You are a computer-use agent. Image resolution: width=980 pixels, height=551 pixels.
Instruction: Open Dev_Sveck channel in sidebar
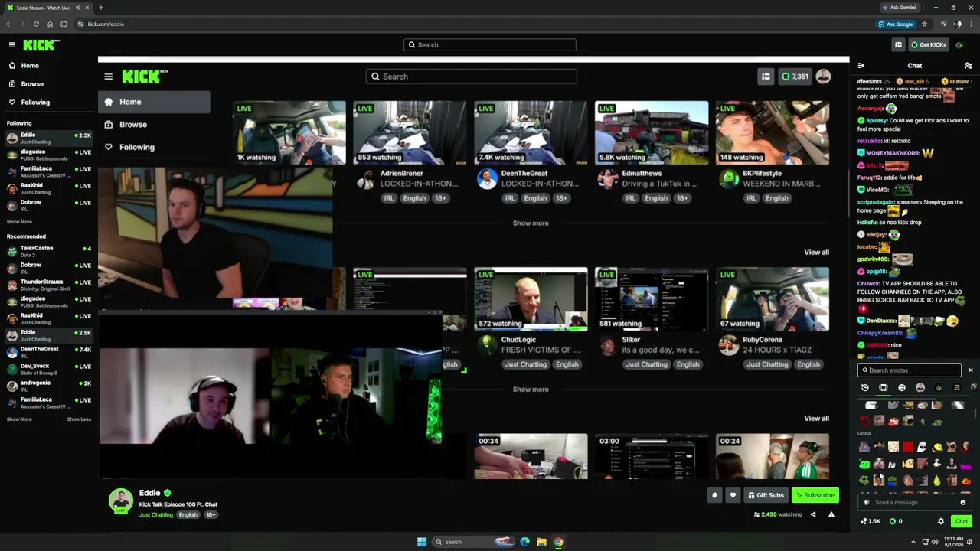49,369
